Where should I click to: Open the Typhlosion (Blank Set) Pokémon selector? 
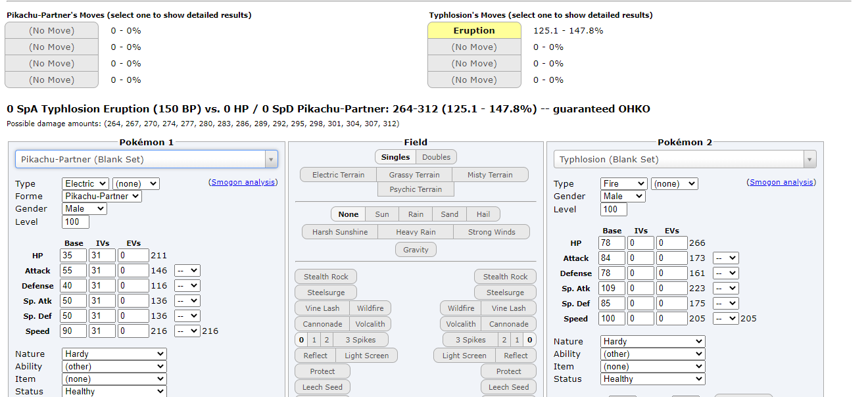pos(685,159)
